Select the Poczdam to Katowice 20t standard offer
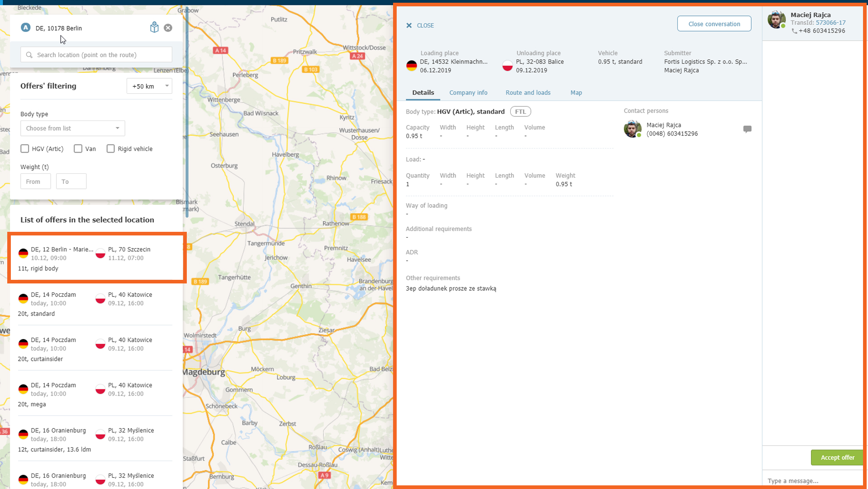 95,303
